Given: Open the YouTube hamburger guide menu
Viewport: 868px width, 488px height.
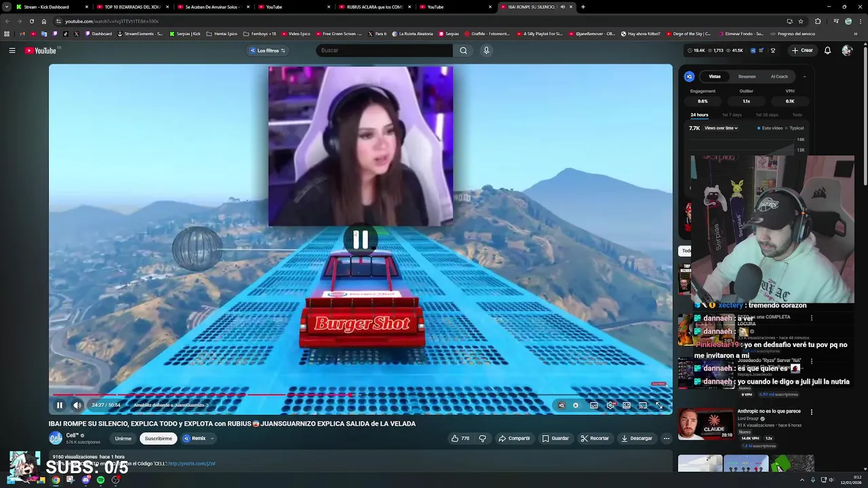Looking at the screenshot, I should coord(12,50).
